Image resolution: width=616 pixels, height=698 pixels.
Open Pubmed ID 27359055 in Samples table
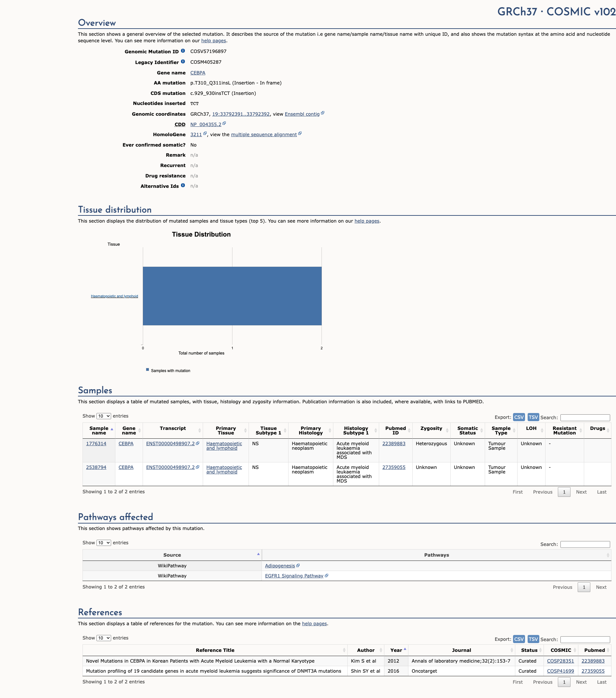[394, 467]
